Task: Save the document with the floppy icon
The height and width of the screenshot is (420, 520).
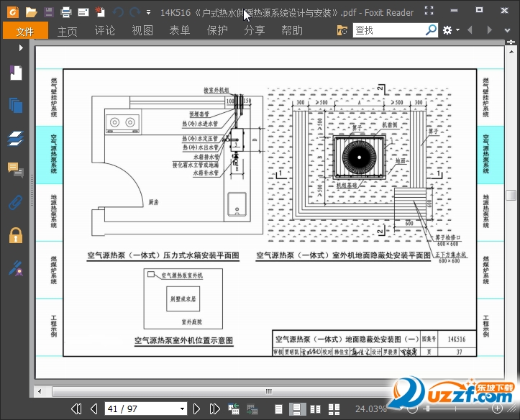Action: coord(49,13)
